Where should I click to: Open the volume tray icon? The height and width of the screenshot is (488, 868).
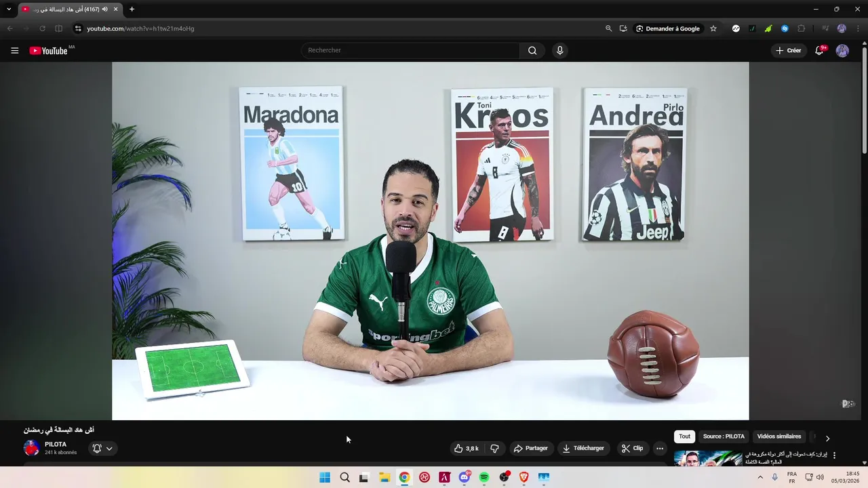click(x=820, y=477)
